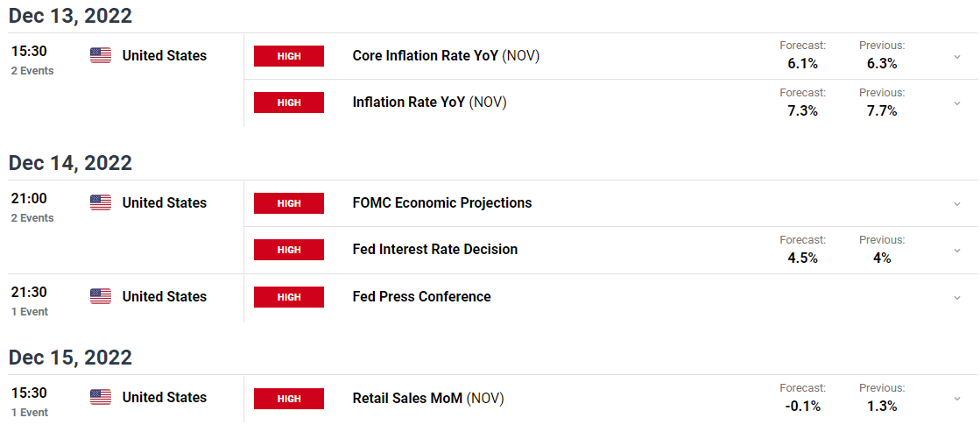Image resolution: width=980 pixels, height=425 pixels.
Task: Click the 7.3% Inflation Rate forecast value
Action: click(x=803, y=111)
